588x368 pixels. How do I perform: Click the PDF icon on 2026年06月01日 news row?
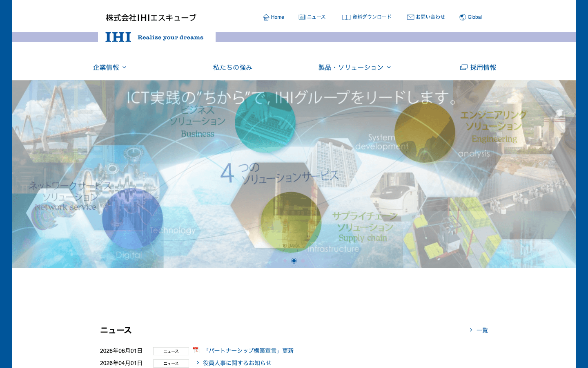[x=196, y=350]
